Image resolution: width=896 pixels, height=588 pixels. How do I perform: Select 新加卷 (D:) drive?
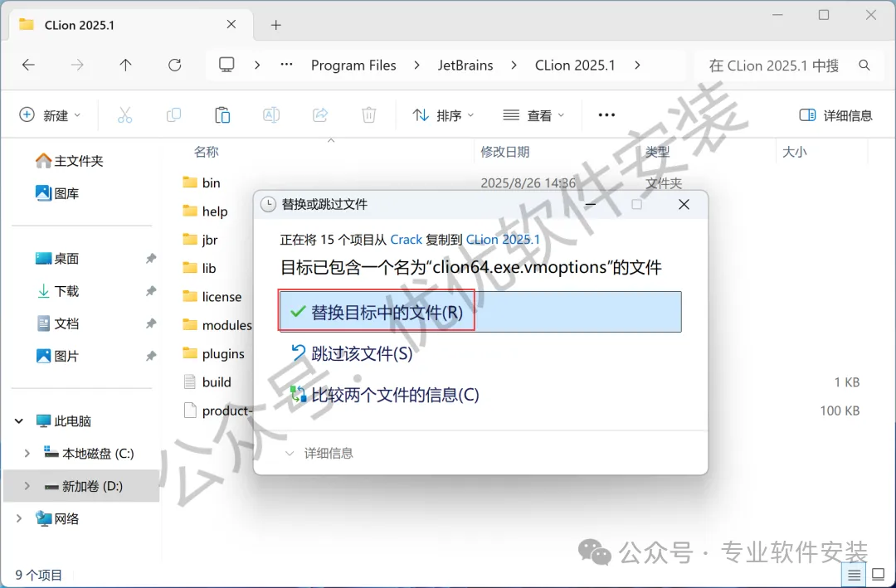click(x=84, y=486)
